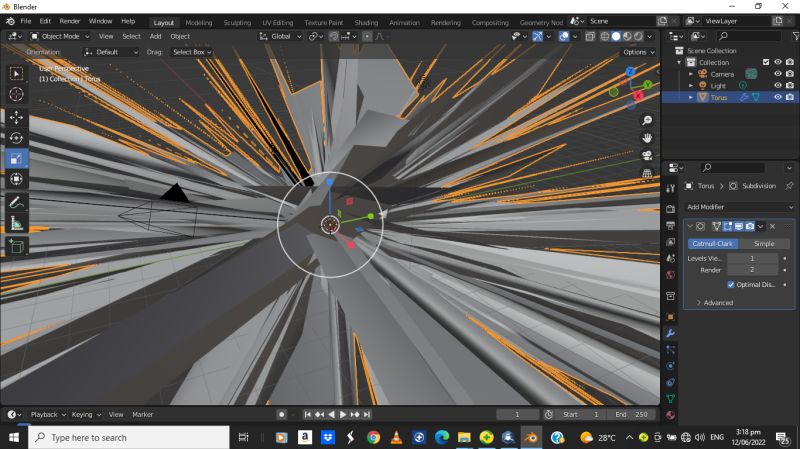Switch to rendered viewport shading
The image size is (800, 449).
(x=638, y=36)
